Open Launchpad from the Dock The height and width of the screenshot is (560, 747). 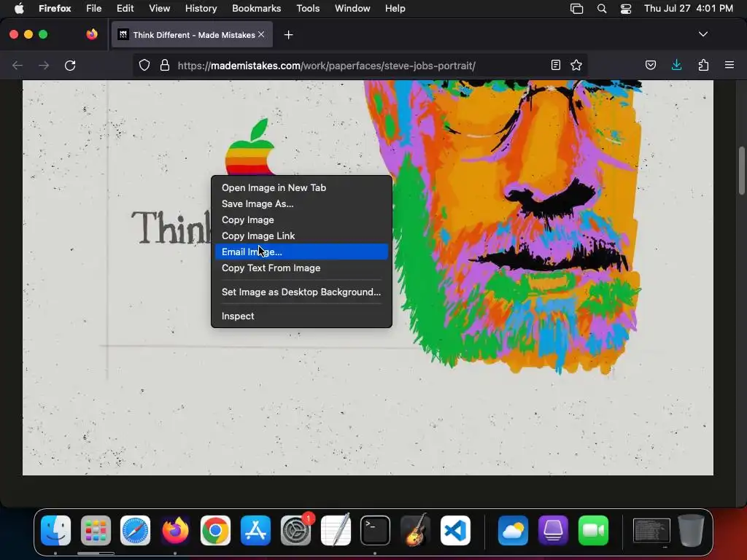tap(96, 530)
